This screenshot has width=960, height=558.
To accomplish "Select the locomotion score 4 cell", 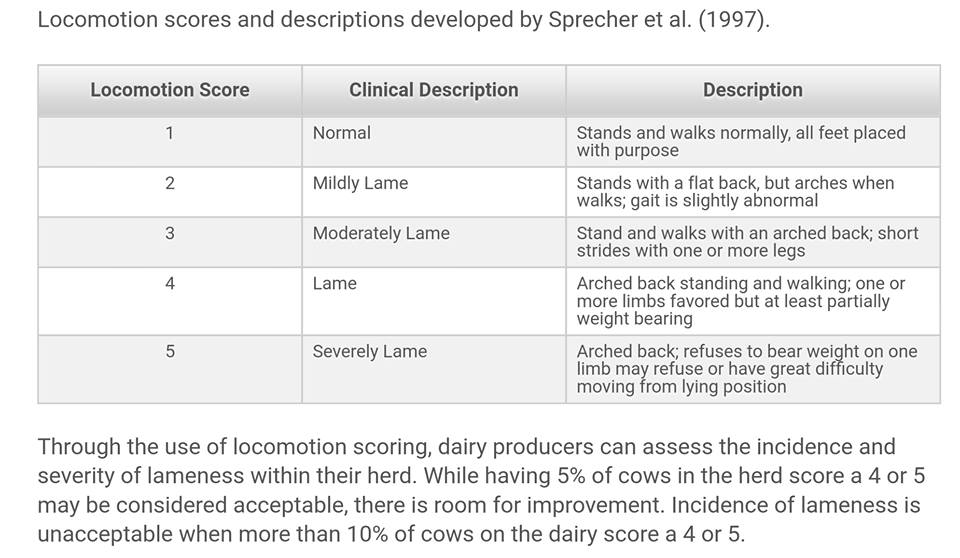I will pos(170,301).
